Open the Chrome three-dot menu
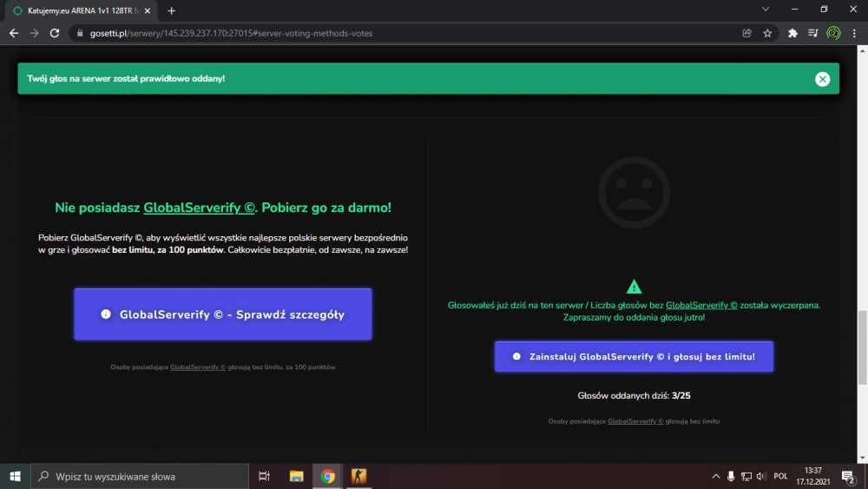The width and height of the screenshot is (868, 489). point(854,33)
